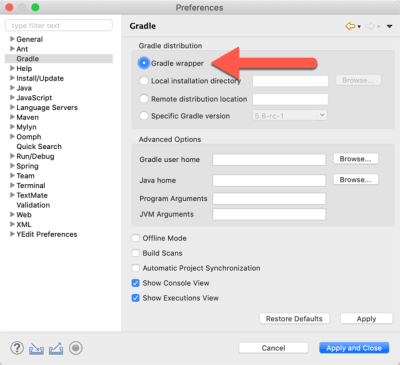This screenshot has width=400, height=365.
Task: Select Local installation directory option
Action: [x=144, y=81]
